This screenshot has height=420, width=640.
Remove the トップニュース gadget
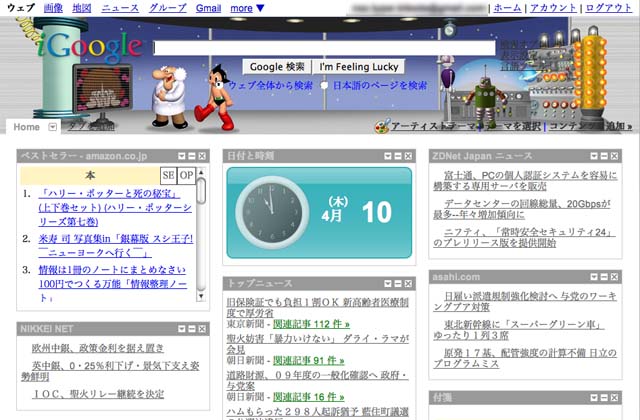(408, 283)
